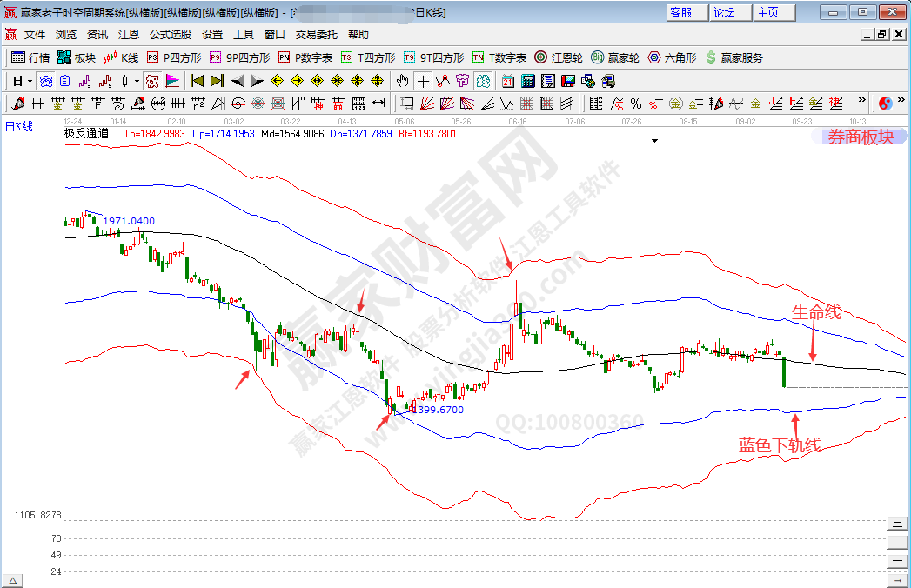Screen dimensions: 911x588
Task: Open the 公式选股 menu
Action: pos(170,35)
